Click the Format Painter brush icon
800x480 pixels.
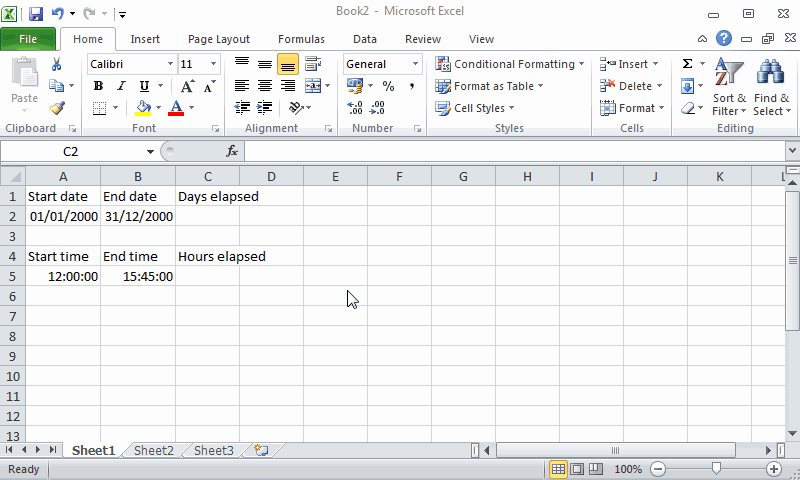tap(57, 108)
